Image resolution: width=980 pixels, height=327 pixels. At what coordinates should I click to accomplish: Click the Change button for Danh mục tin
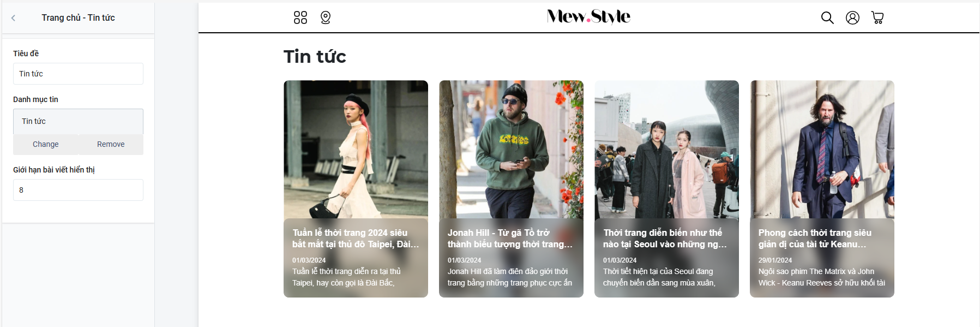coord(46,144)
